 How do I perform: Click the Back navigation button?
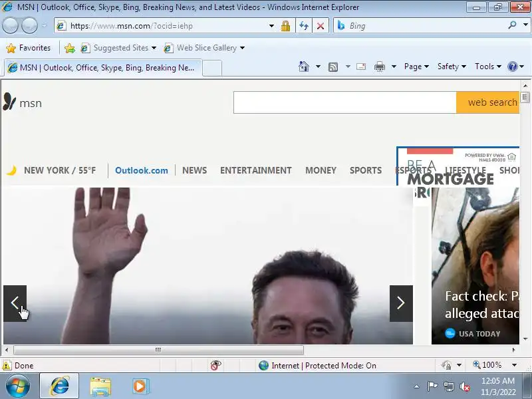pyautogui.click(x=10, y=25)
